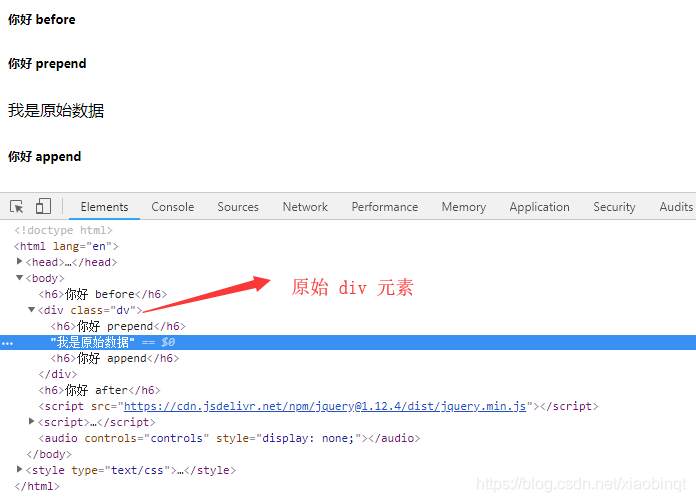The image size is (696, 502).
Task: Switch to the Audits tab
Action: (676, 207)
